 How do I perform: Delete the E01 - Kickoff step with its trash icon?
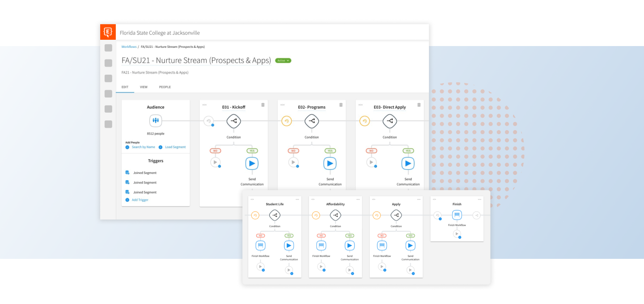263,105
